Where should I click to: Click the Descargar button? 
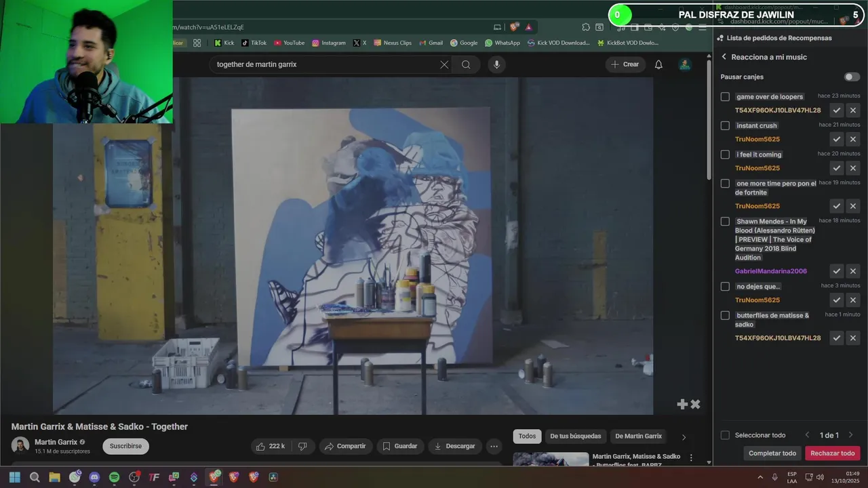coord(455,446)
